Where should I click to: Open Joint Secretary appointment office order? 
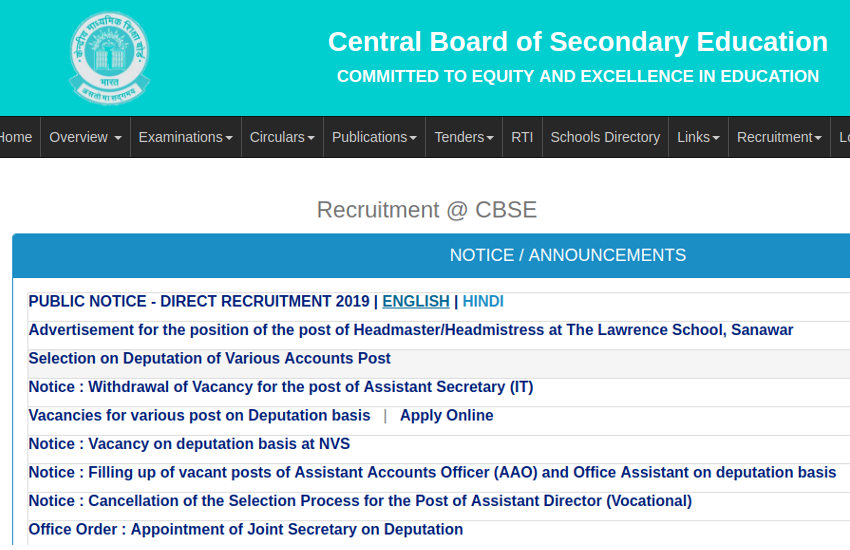[245, 529]
